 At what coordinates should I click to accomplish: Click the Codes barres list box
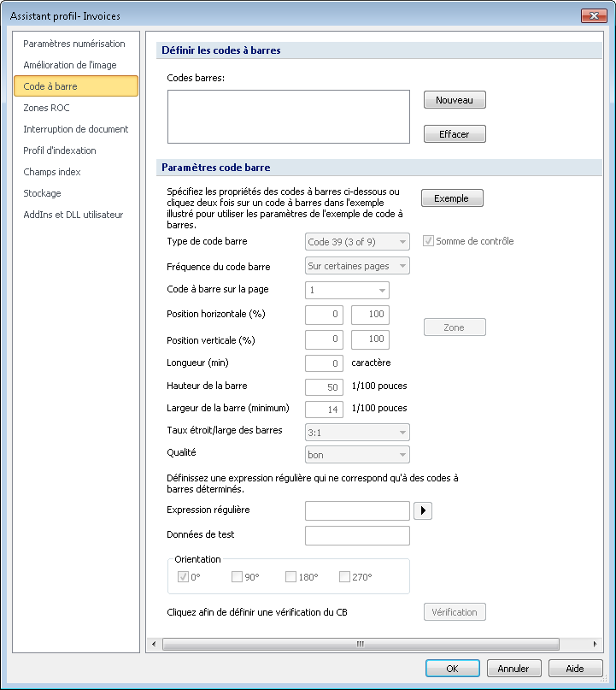pyautogui.click(x=289, y=116)
